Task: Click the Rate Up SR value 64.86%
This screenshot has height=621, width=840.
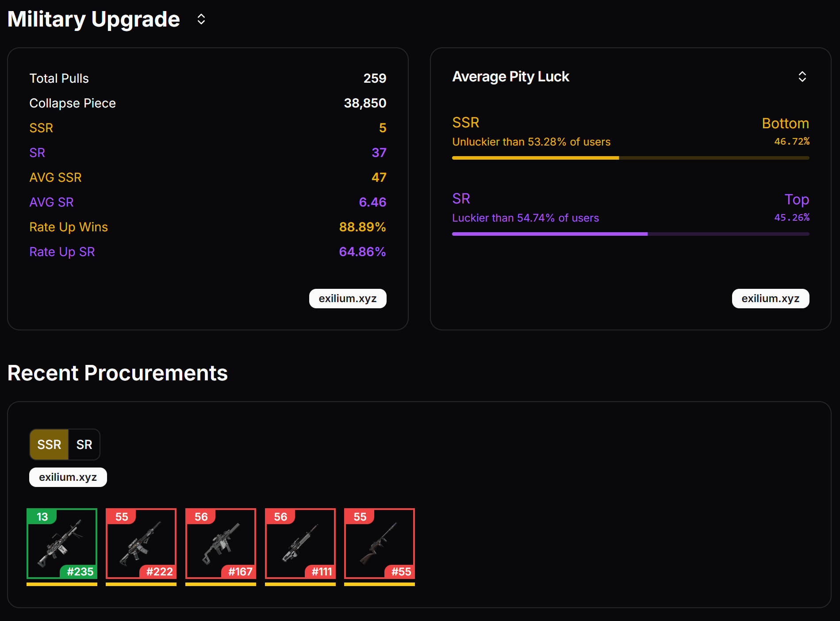Action: coord(362,252)
